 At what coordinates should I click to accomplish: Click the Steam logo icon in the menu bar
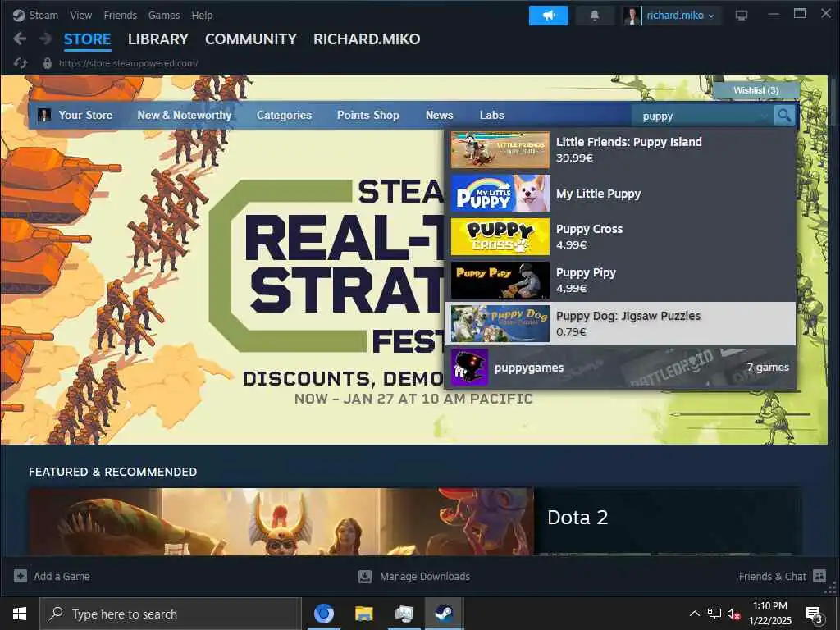coord(19,15)
